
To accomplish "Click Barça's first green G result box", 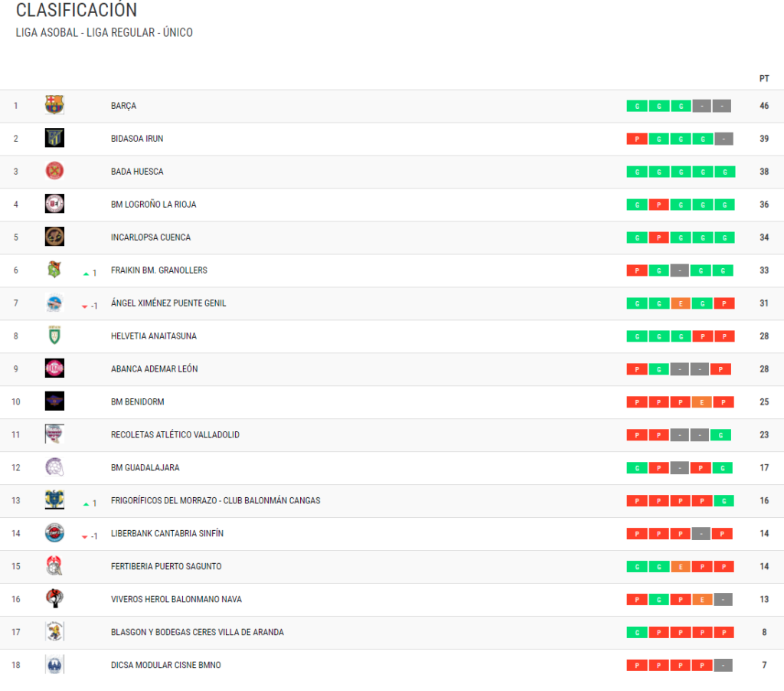I will 637,106.
